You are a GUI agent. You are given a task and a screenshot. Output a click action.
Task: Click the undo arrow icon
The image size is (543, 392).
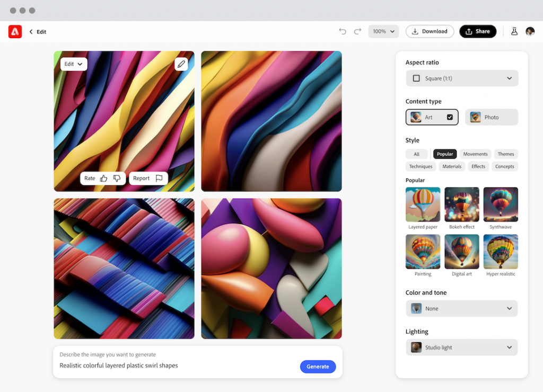coord(343,31)
